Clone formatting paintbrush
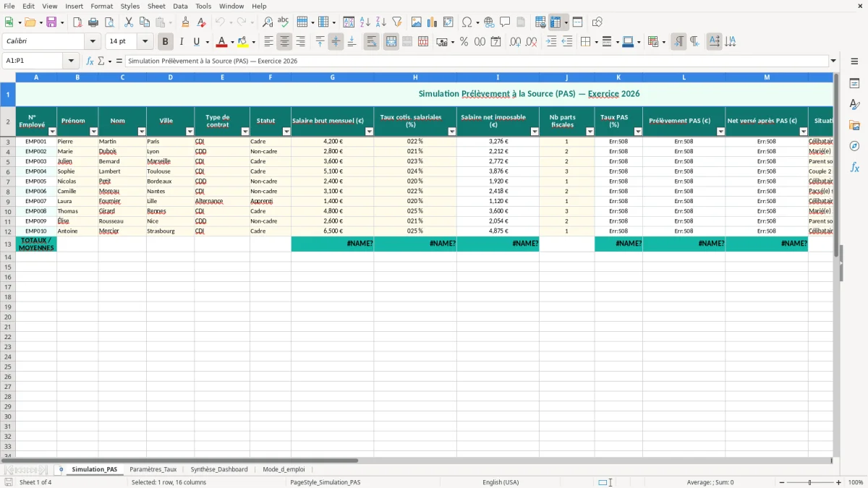The width and height of the screenshot is (868, 488). (186, 22)
